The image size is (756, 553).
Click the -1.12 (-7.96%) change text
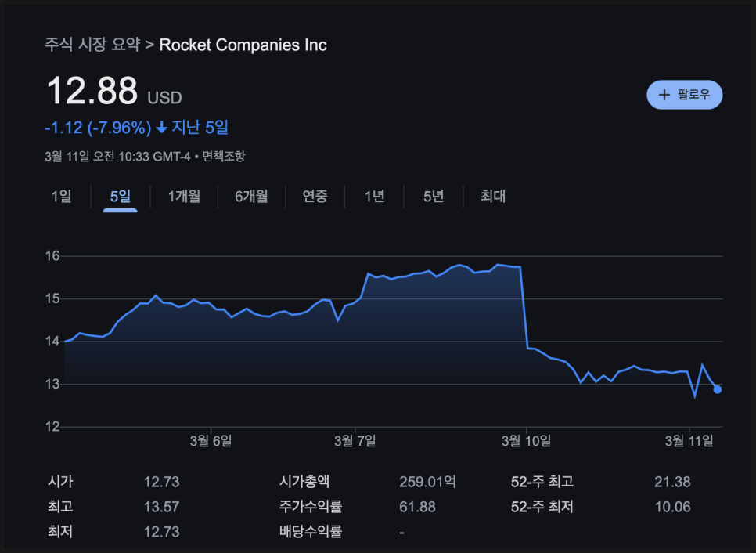[x=98, y=128]
